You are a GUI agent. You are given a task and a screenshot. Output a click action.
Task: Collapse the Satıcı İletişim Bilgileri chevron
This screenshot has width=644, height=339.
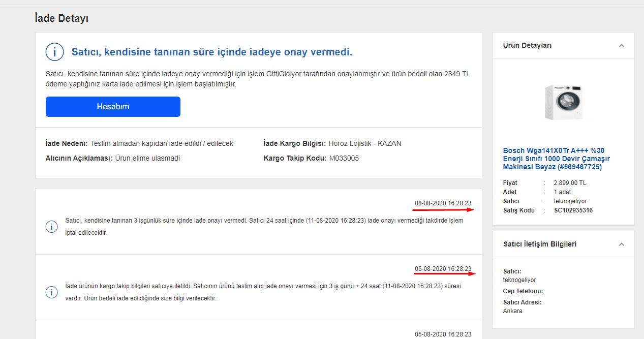[x=621, y=244]
